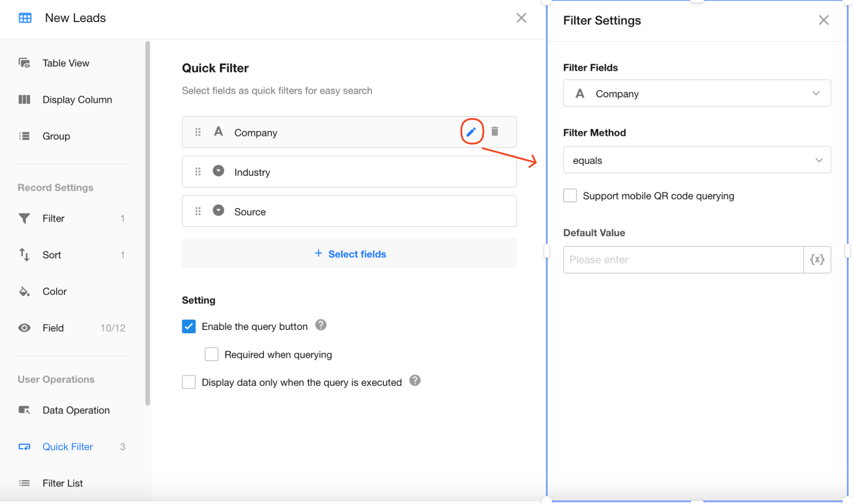Expand the Filter Method equals dropdown

point(697,160)
